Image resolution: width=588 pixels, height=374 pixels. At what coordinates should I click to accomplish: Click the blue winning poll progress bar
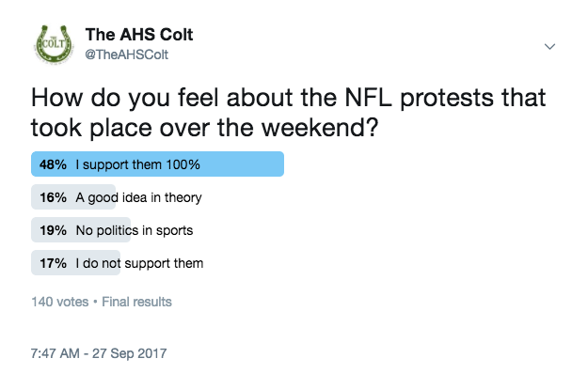(157, 164)
